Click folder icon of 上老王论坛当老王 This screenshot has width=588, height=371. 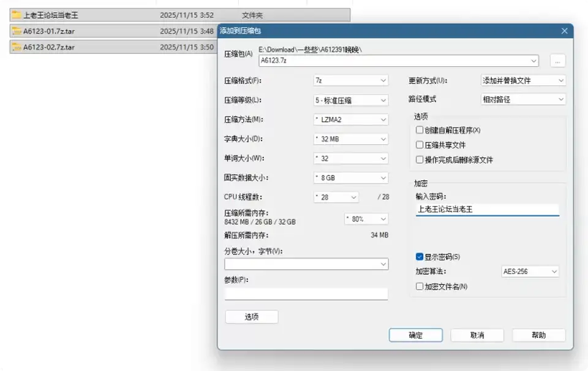click(x=16, y=15)
